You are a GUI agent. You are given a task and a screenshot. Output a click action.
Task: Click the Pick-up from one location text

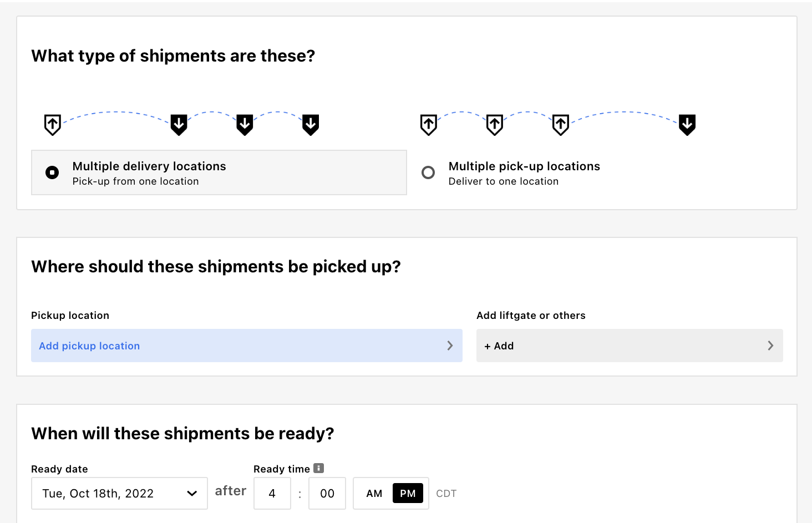pos(135,181)
